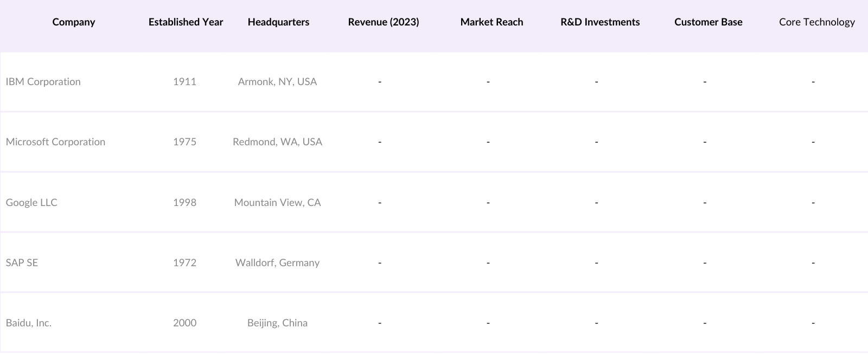Select the Established Year column header

tap(186, 22)
